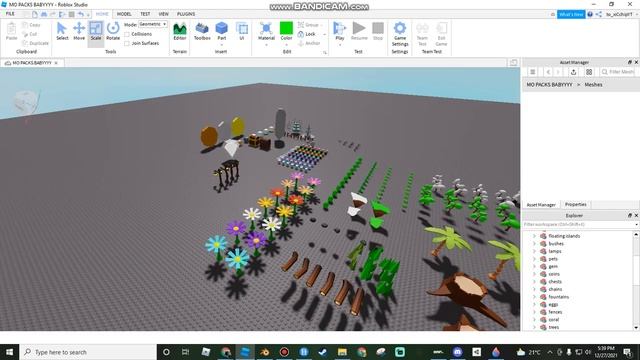Screen dimensions: 640x360
Task: Toggle the Join Surfaces checkbox
Action: tap(127, 43)
